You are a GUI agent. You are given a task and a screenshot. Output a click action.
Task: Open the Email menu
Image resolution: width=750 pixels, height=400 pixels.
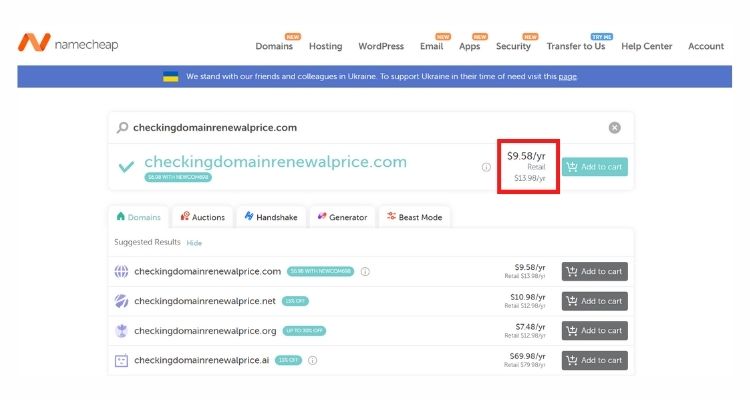coord(431,46)
